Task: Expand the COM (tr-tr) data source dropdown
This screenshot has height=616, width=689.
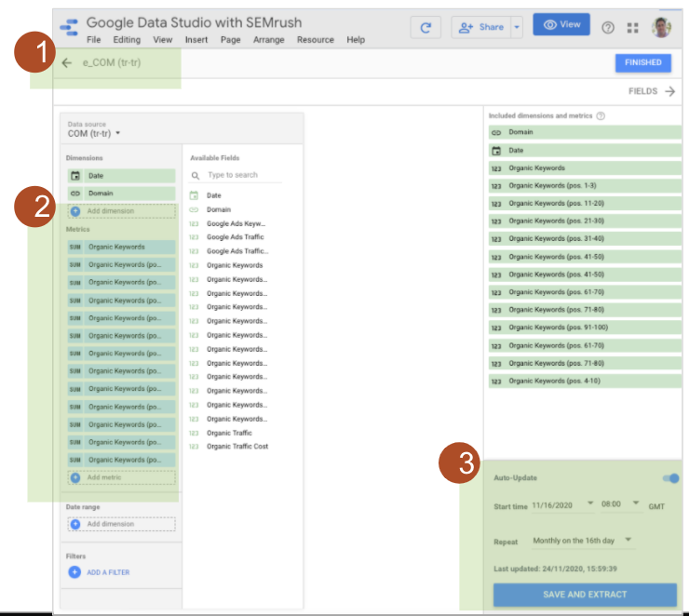Action: pyautogui.click(x=118, y=134)
